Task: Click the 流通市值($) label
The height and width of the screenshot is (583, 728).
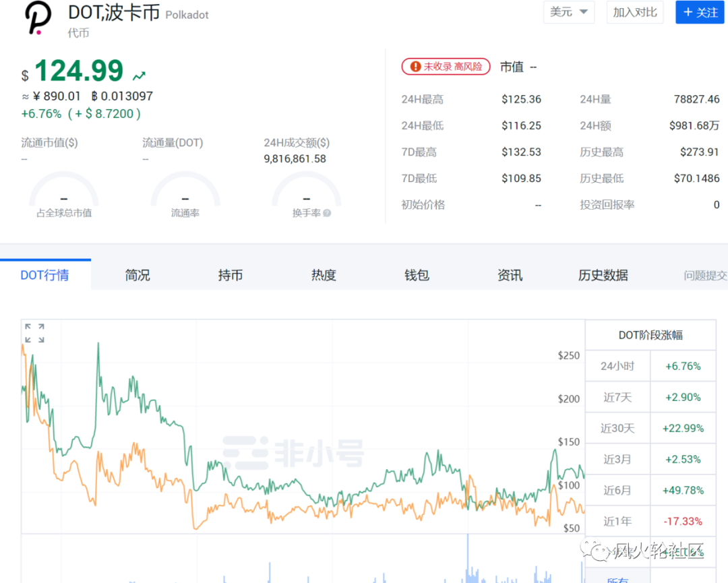Action: tap(49, 143)
